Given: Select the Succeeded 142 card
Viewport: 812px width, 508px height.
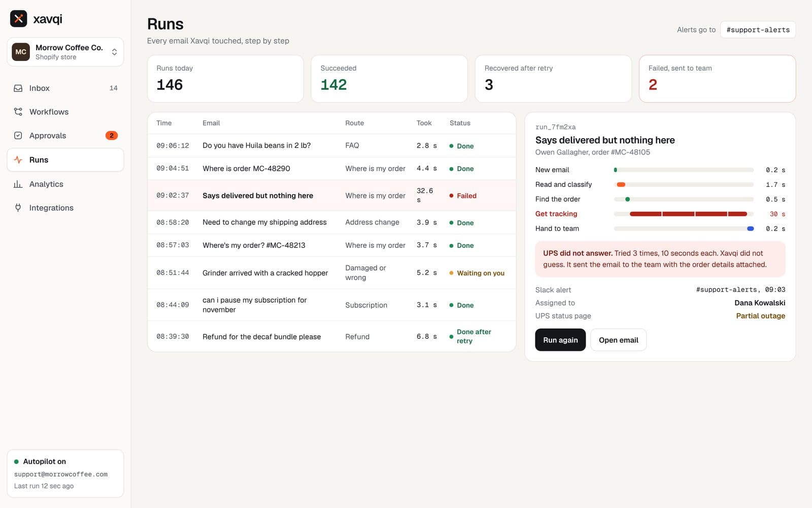Looking at the screenshot, I should click(389, 79).
